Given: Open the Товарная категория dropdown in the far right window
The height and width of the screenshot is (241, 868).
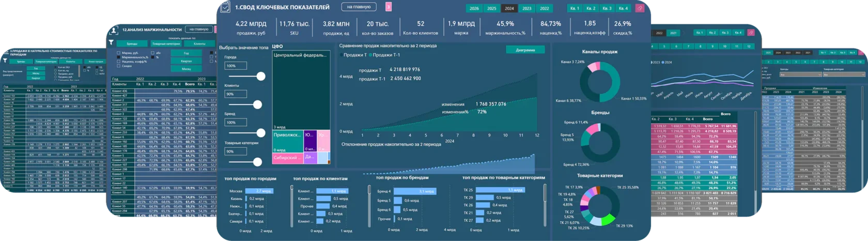Looking at the screenshot, I should 844,74.
